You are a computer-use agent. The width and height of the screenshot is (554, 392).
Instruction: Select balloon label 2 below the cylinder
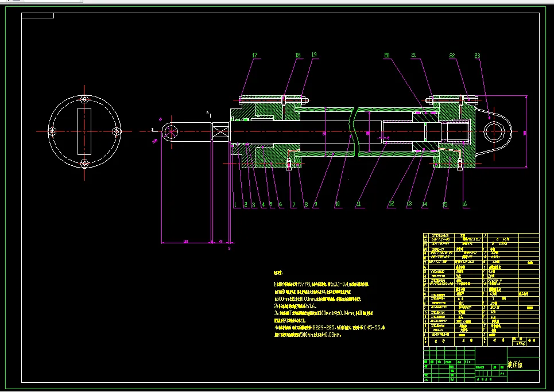pos(246,204)
